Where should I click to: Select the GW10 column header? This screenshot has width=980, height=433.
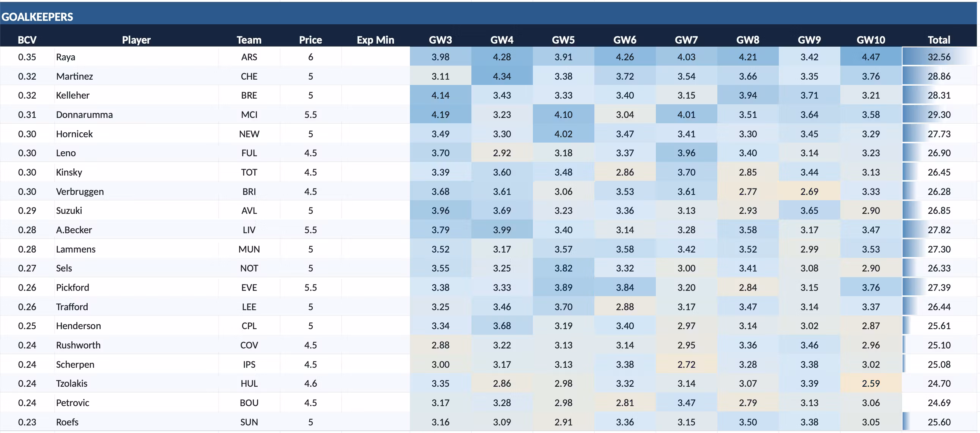(x=871, y=39)
